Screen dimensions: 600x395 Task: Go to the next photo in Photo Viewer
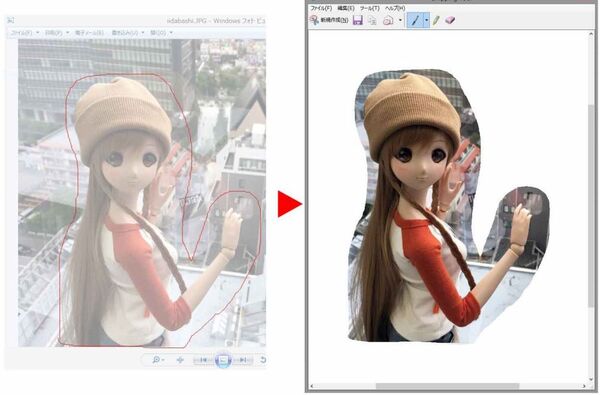tap(243, 360)
